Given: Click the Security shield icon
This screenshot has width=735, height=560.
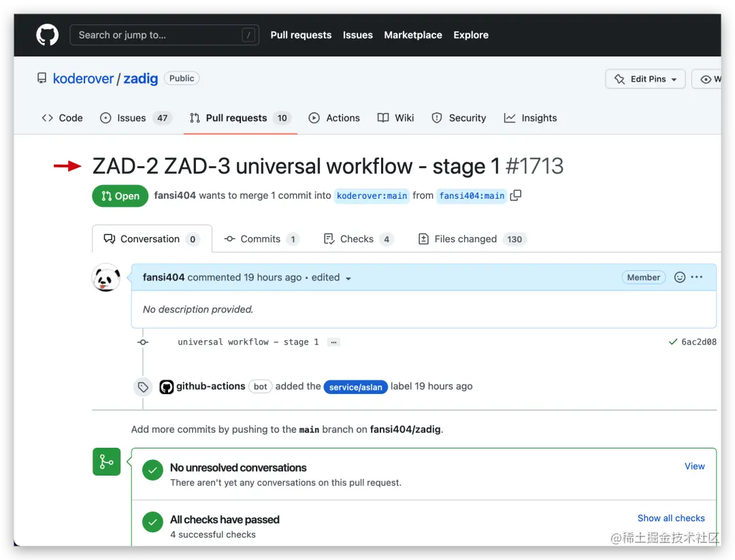Looking at the screenshot, I should pyautogui.click(x=436, y=118).
